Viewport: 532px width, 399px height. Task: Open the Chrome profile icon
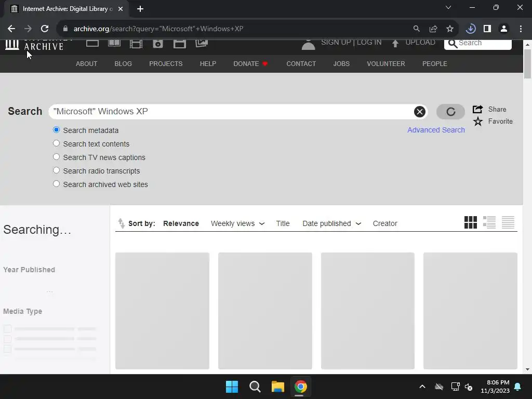tap(504, 29)
